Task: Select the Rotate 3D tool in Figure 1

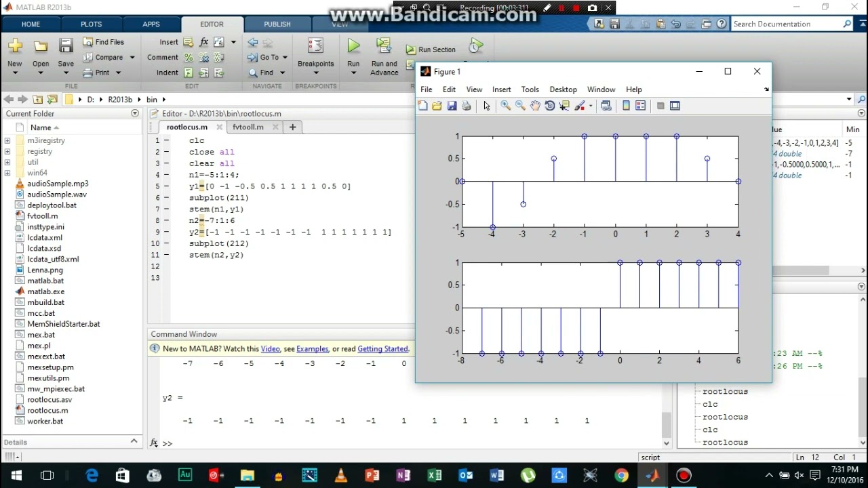Action: (550, 106)
